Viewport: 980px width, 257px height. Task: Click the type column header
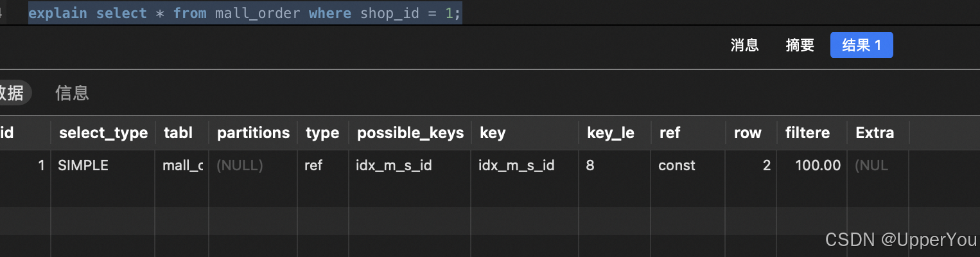pyautogui.click(x=322, y=133)
